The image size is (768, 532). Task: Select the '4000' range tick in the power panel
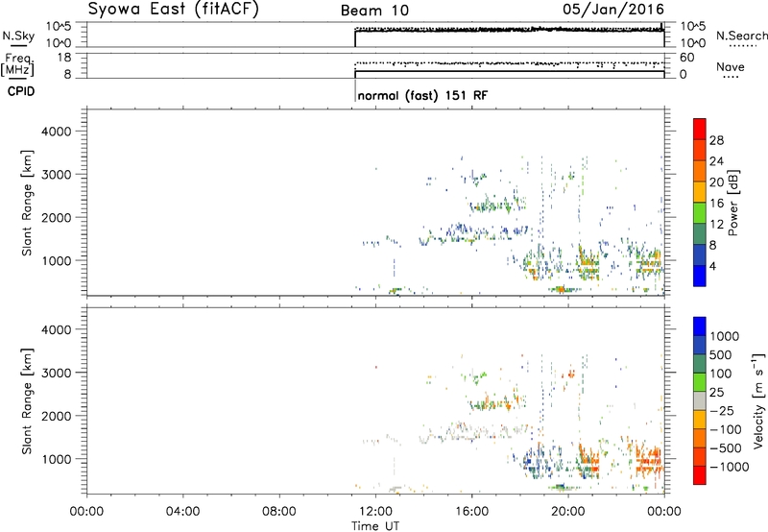click(57, 132)
